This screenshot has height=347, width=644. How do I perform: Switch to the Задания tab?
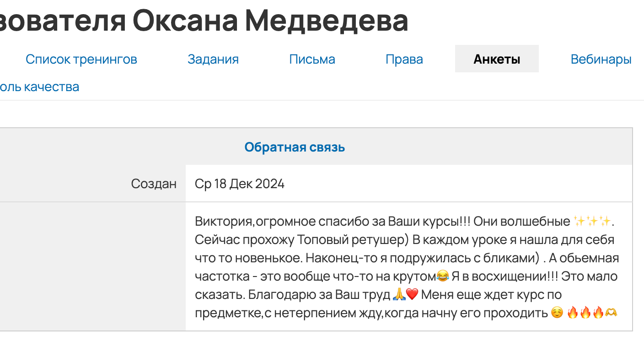coord(213,59)
